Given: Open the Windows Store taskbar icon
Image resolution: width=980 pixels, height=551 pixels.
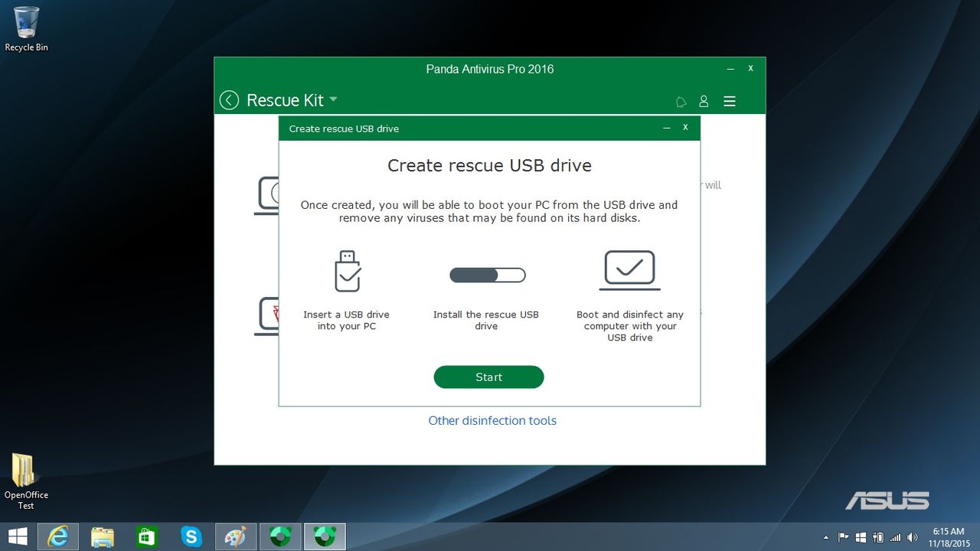Looking at the screenshot, I should 147,536.
